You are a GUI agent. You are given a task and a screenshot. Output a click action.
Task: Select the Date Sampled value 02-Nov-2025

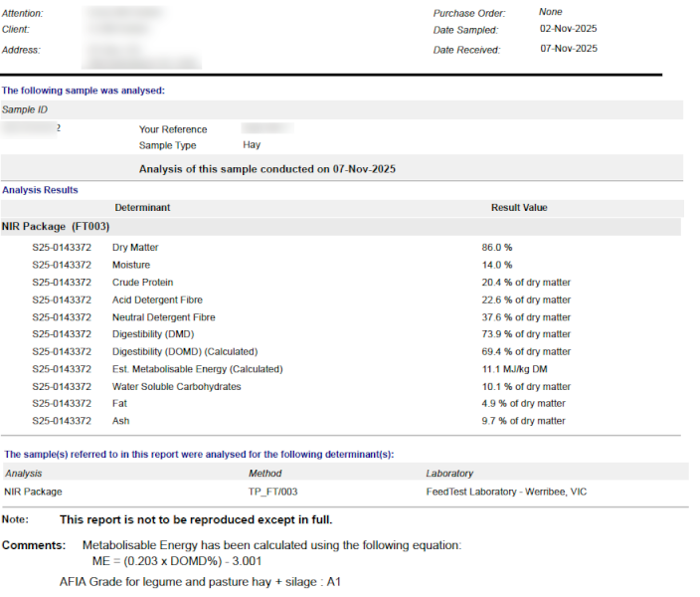(x=568, y=29)
